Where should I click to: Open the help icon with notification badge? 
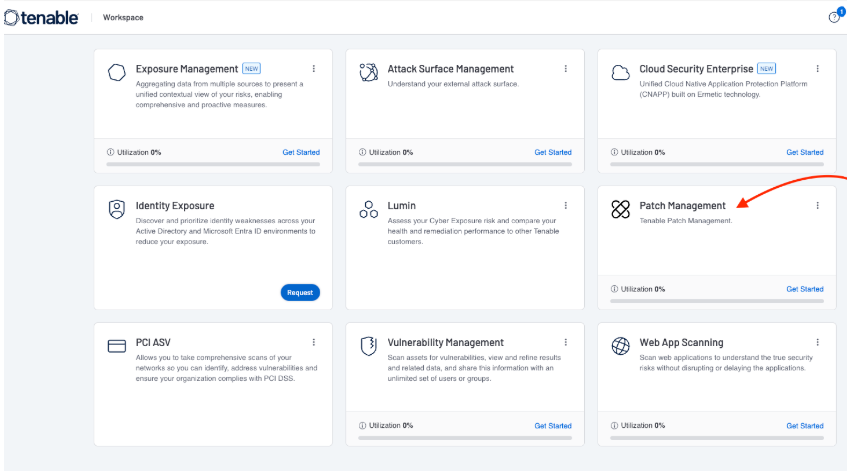click(x=833, y=17)
